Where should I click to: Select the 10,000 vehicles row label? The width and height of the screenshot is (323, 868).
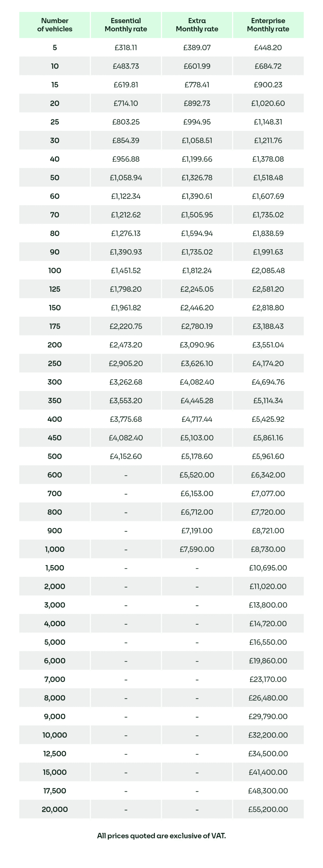pyautogui.click(x=55, y=735)
